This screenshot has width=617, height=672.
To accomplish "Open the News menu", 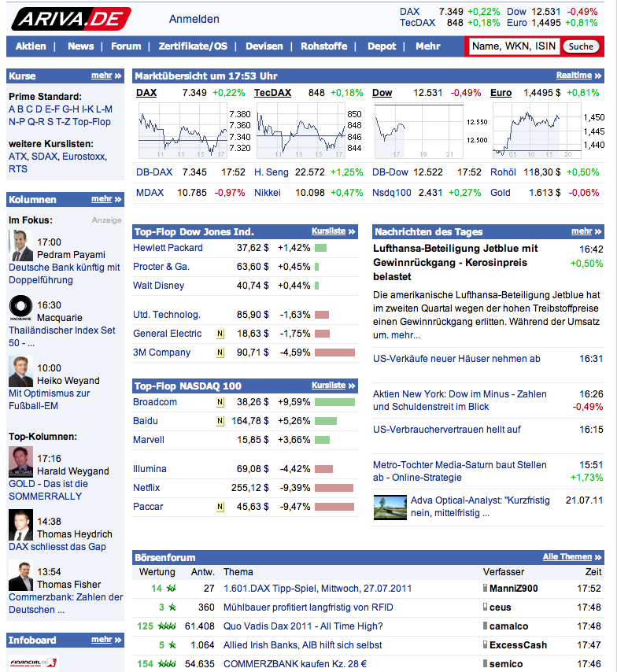I will point(80,46).
